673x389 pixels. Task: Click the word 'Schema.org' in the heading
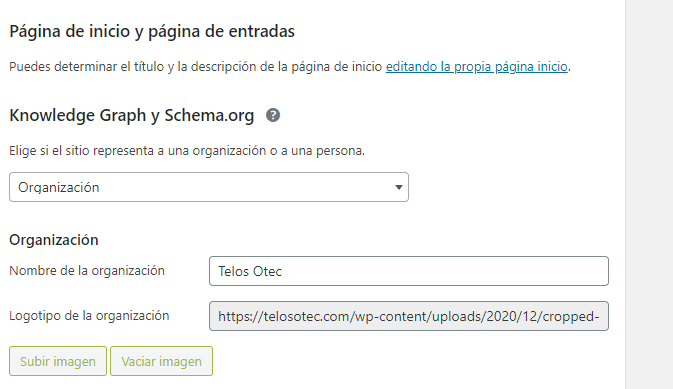[209, 115]
